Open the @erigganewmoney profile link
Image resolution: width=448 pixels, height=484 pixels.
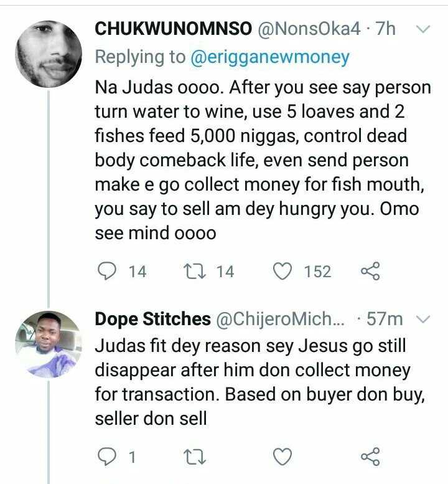(x=269, y=57)
